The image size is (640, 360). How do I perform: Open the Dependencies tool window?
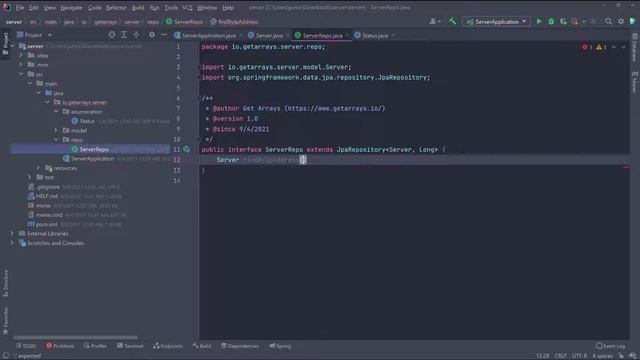pos(240,346)
